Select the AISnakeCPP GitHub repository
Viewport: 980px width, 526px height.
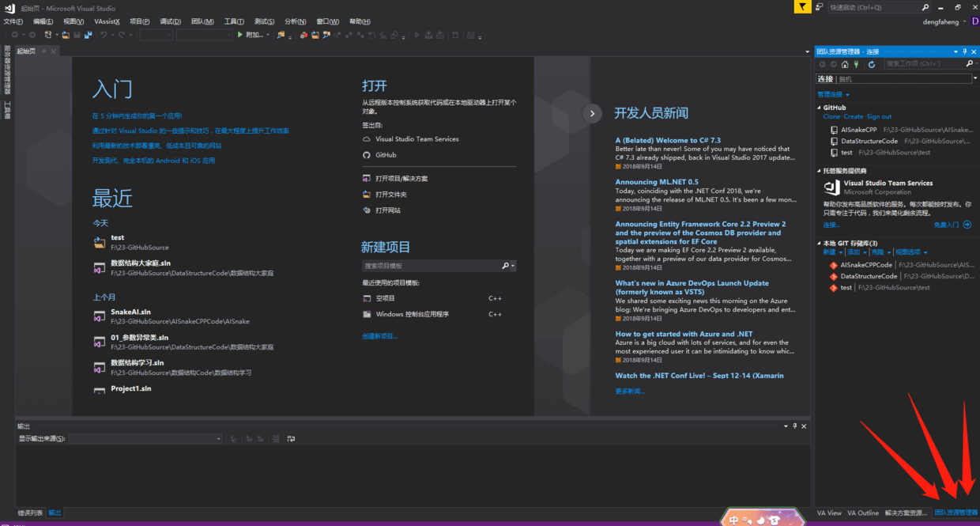[x=858, y=130]
